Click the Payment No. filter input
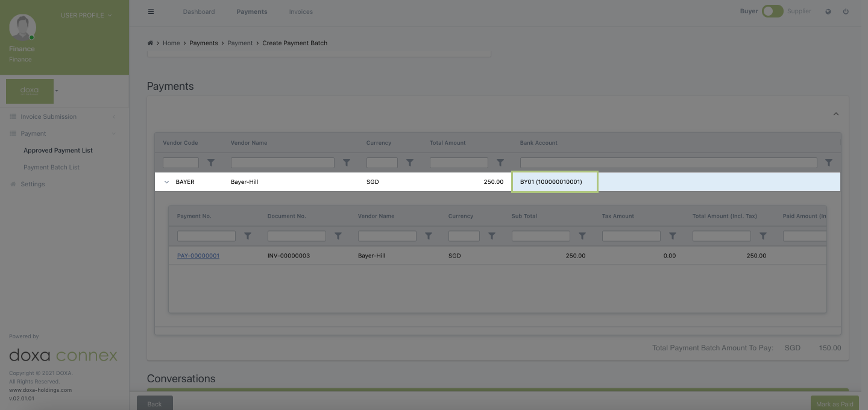This screenshot has height=410, width=868. [x=206, y=236]
